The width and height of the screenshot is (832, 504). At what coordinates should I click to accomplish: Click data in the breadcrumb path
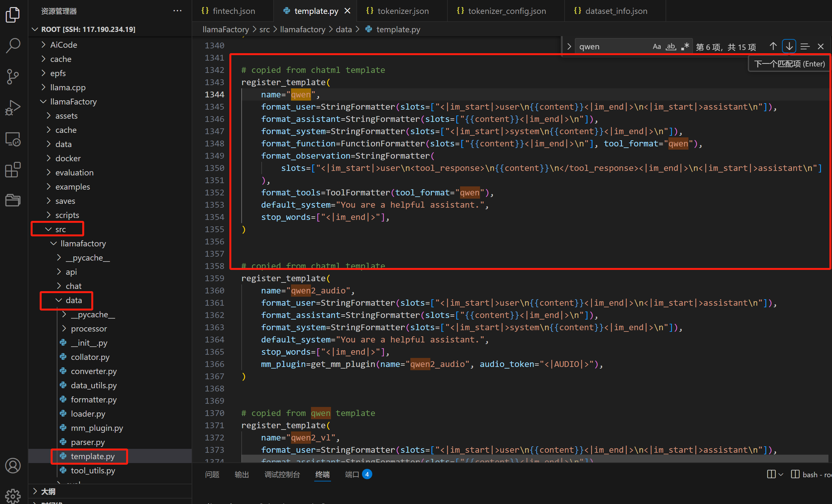pyautogui.click(x=343, y=29)
